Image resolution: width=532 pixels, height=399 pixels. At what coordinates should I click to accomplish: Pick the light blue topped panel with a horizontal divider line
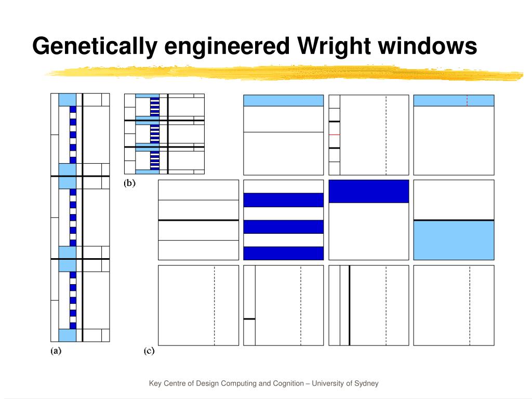283,135
